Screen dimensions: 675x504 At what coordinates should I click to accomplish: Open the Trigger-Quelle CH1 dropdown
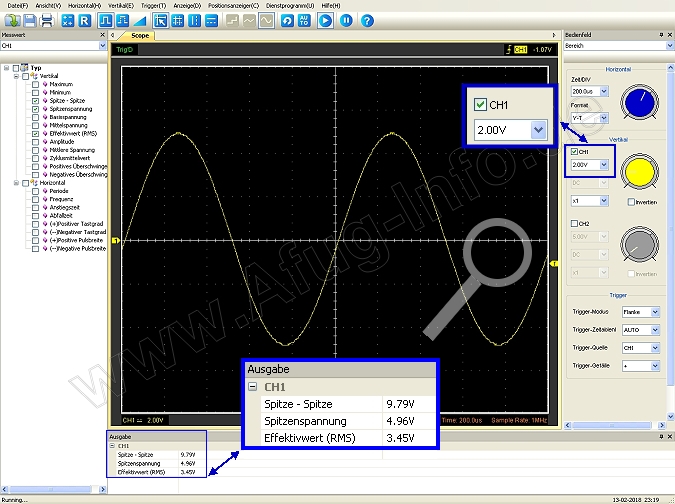[655, 348]
